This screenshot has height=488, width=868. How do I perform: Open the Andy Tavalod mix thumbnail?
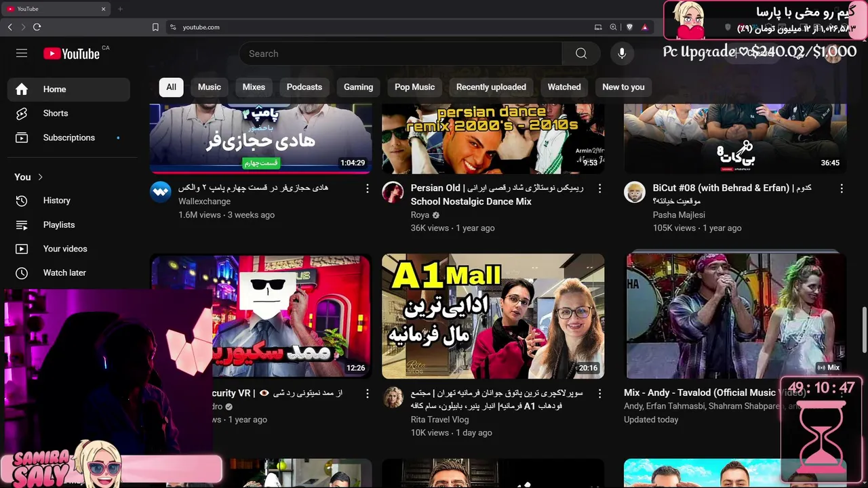click(736, 316)
